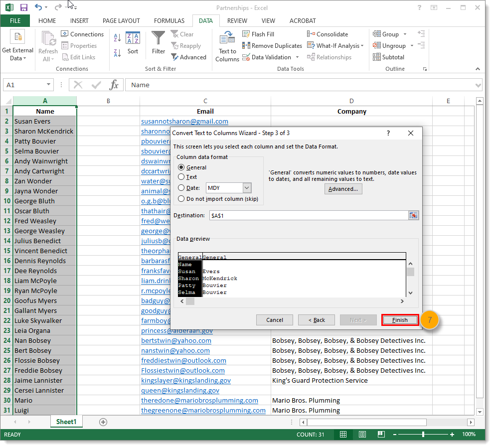
Task: Switch to the HOME tab
Action: point(47,21)
